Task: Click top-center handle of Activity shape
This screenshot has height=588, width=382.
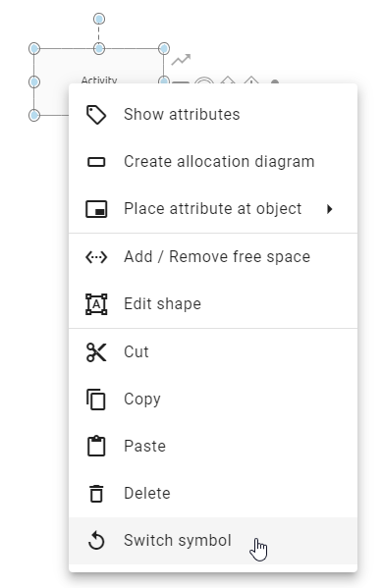Action: coord(99,48)
